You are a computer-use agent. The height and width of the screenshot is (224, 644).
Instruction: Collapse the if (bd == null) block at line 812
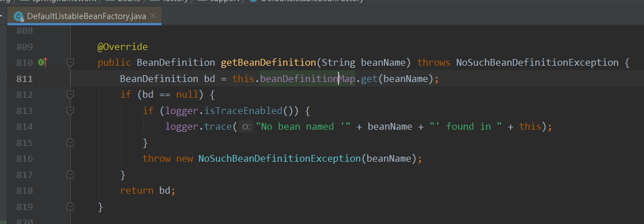point(70,94)
